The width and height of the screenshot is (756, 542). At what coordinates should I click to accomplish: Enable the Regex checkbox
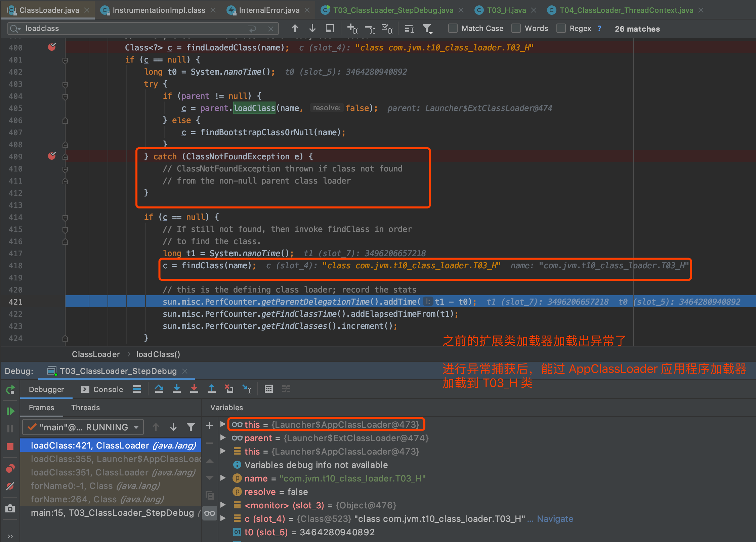pos(560,29)
